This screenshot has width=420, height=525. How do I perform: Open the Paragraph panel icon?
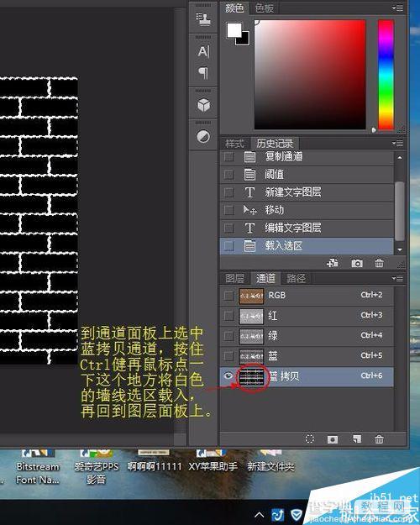pyautogui.click(x=203, y=72)
